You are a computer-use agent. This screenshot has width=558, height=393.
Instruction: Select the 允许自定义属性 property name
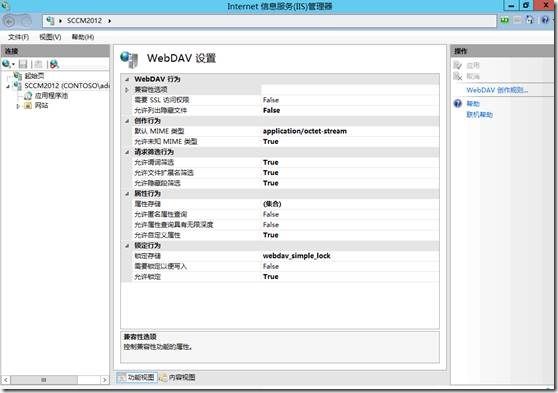click(x=157, y=235)
